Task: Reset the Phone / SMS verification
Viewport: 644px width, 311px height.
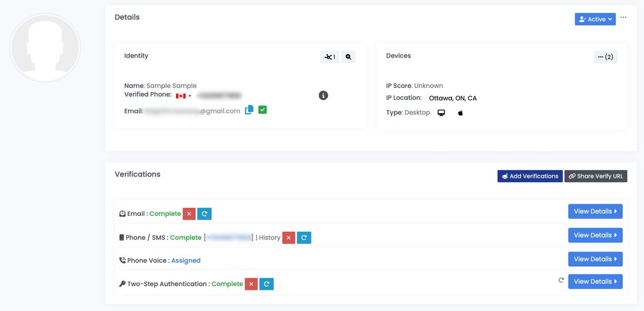Action: (x=304, y=238)
